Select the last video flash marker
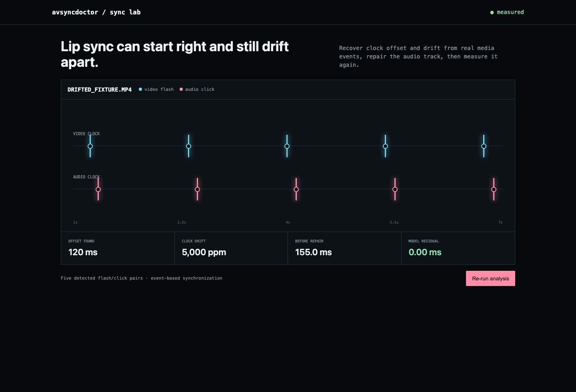The image size is (576, 392). click(x=484, y=146)
